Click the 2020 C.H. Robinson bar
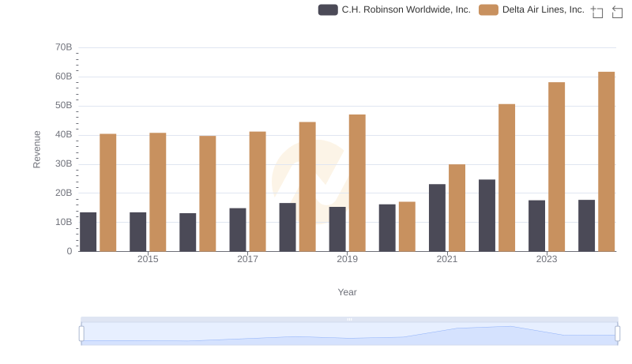 [387, 228]
